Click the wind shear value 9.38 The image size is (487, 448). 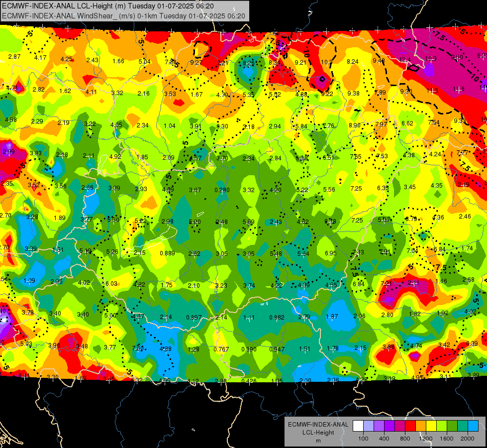(x=354, y=93)
